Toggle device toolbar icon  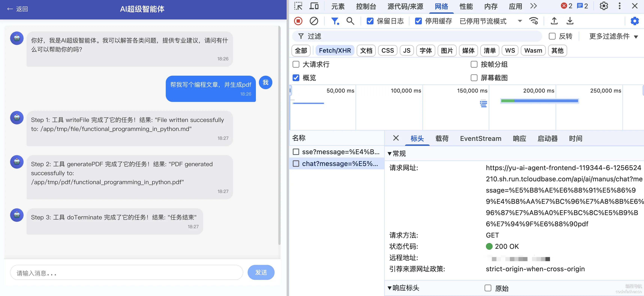314,6
